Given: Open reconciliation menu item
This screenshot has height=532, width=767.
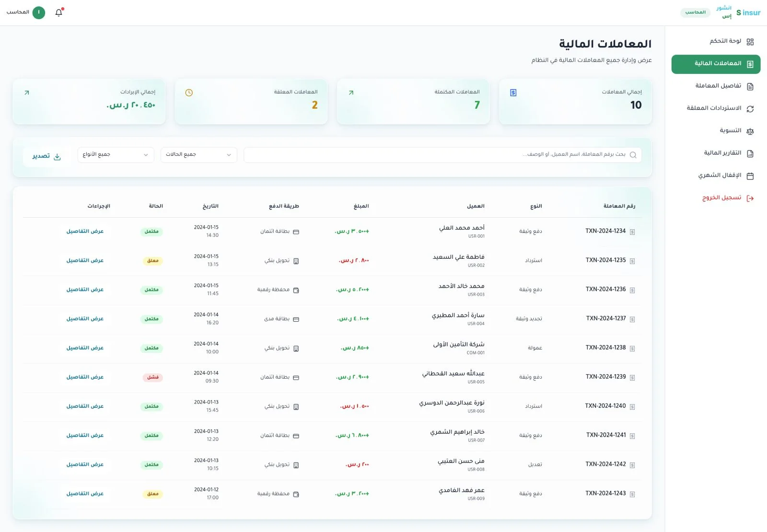Looking at the screenshot, I should pos(716,131).
